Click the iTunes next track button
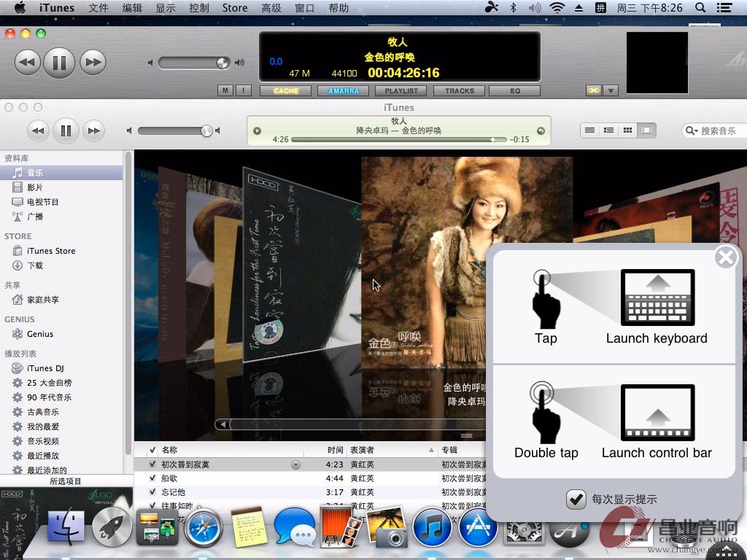The height and width of the screenshot is (560, 747). click(x=94, y=131)
